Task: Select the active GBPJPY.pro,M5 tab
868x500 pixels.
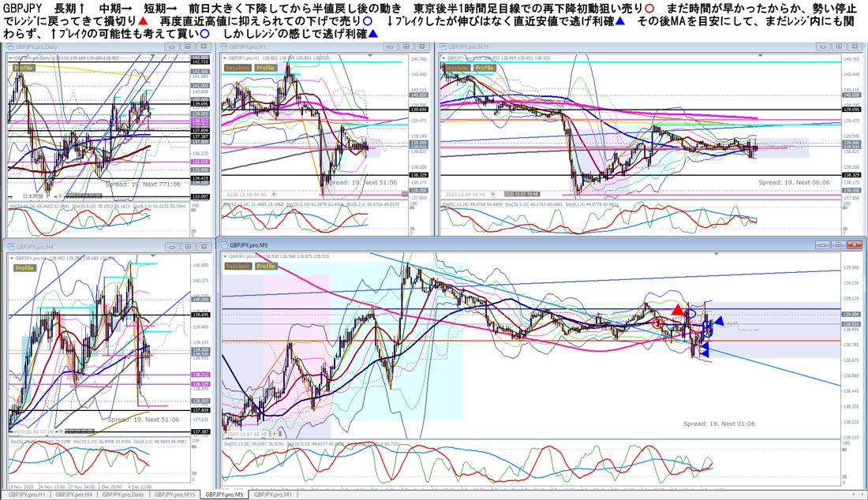Action: coord(224,494)
